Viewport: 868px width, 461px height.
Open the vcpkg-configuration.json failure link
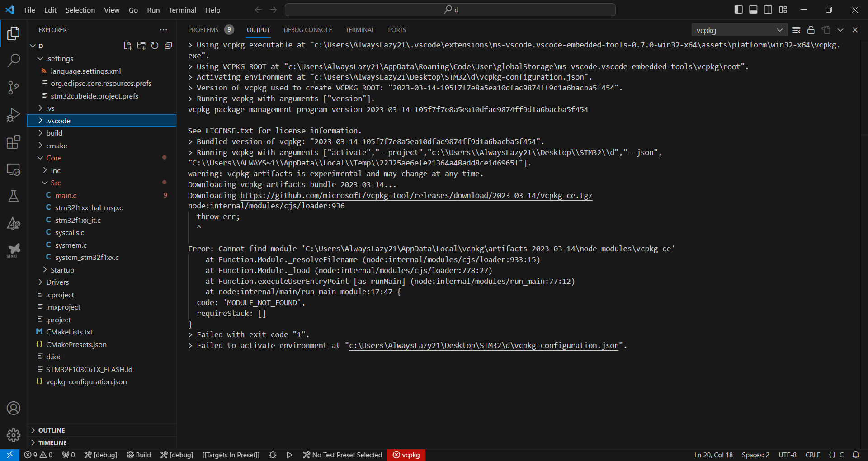[x=483, y=345]
